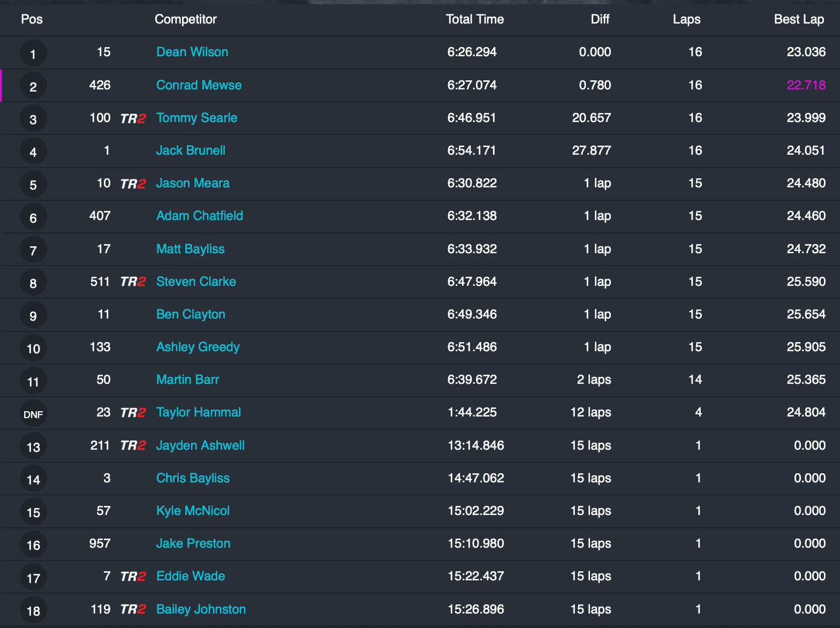Select the Jack Brunell name link
This screenshot has height=628, width=840.
[x=191, y=150]
